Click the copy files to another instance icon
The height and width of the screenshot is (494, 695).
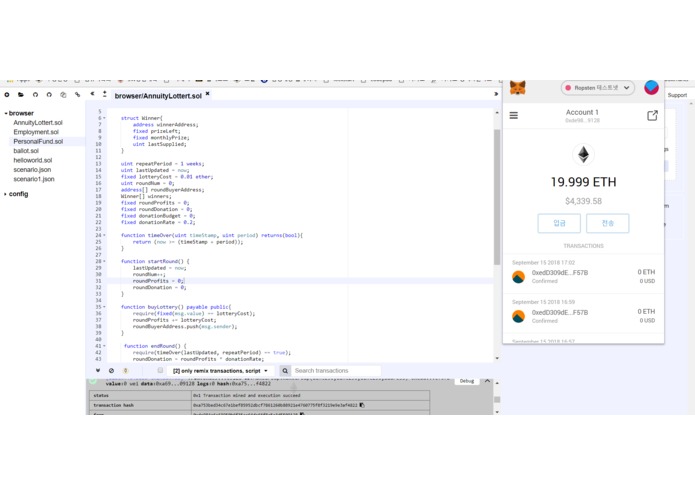tap(63, 94)
